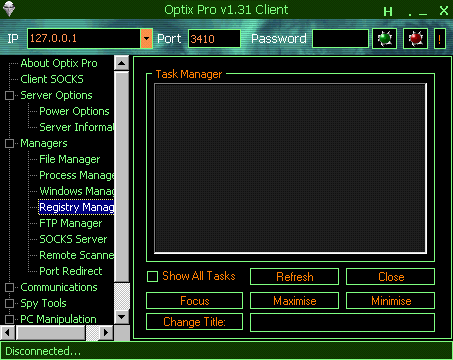
Task: Expand the Spy Tools tree node
Action: (x=9, y=303)
